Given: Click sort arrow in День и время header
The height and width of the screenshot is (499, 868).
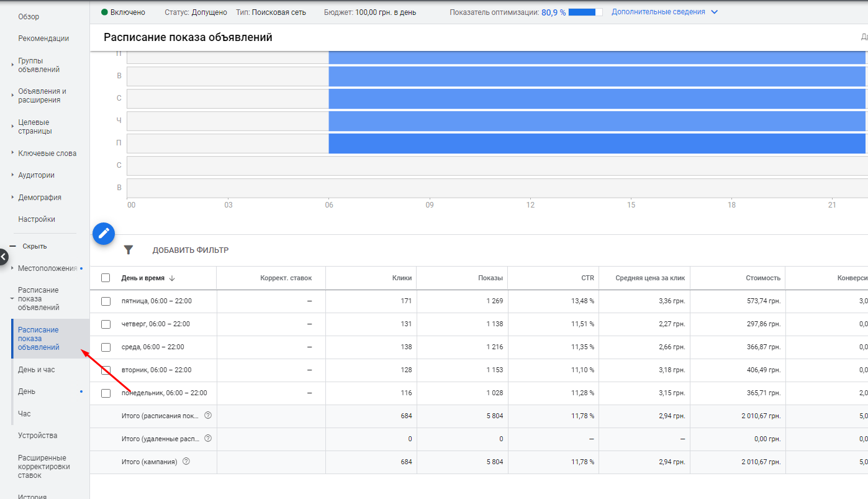Looking at the screenshot, I should click(x=172, y=278).
